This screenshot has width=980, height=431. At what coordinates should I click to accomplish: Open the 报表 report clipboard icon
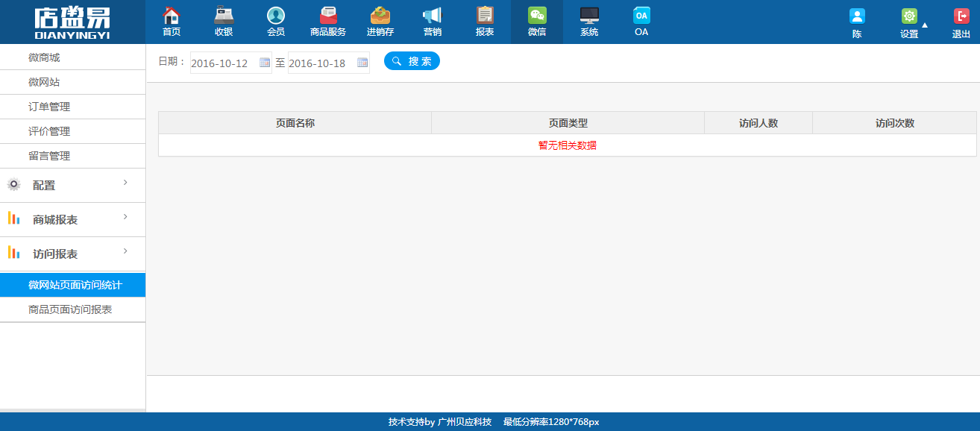485,16
